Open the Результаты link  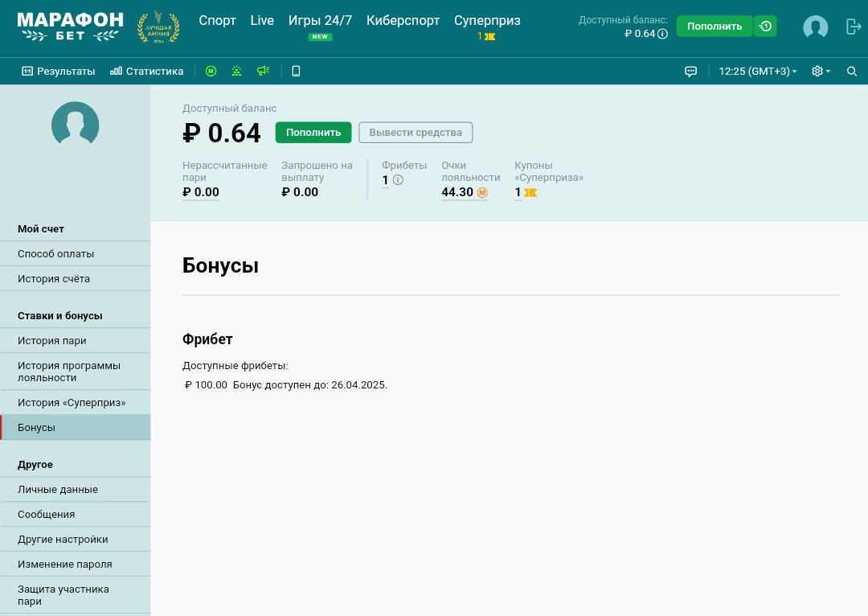(59, 71)
